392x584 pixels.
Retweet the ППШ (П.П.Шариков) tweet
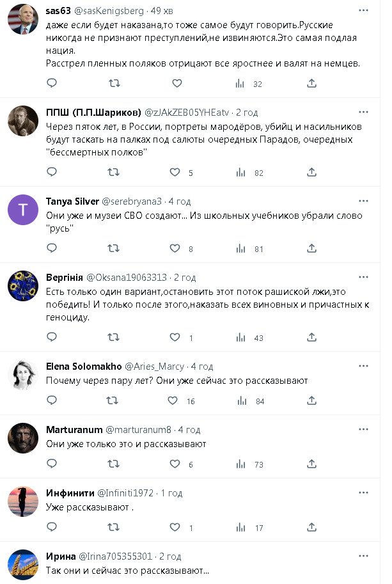pos(114,172)
